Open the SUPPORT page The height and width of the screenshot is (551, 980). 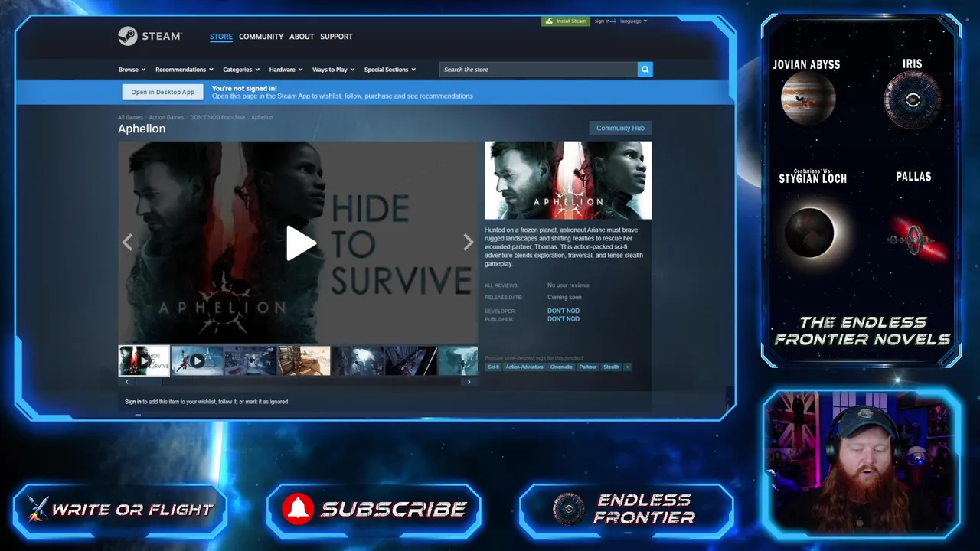pyautogui.click(x=336, y=37)
